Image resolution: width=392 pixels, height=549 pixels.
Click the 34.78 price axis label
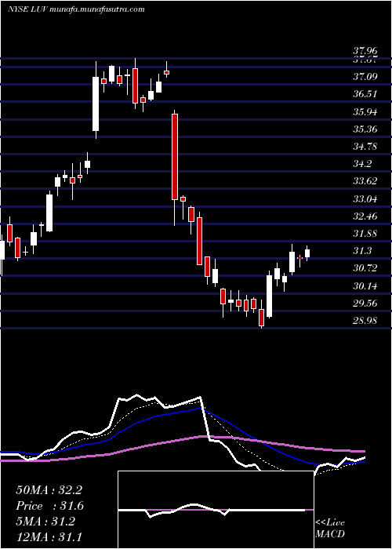coord(365,147)
